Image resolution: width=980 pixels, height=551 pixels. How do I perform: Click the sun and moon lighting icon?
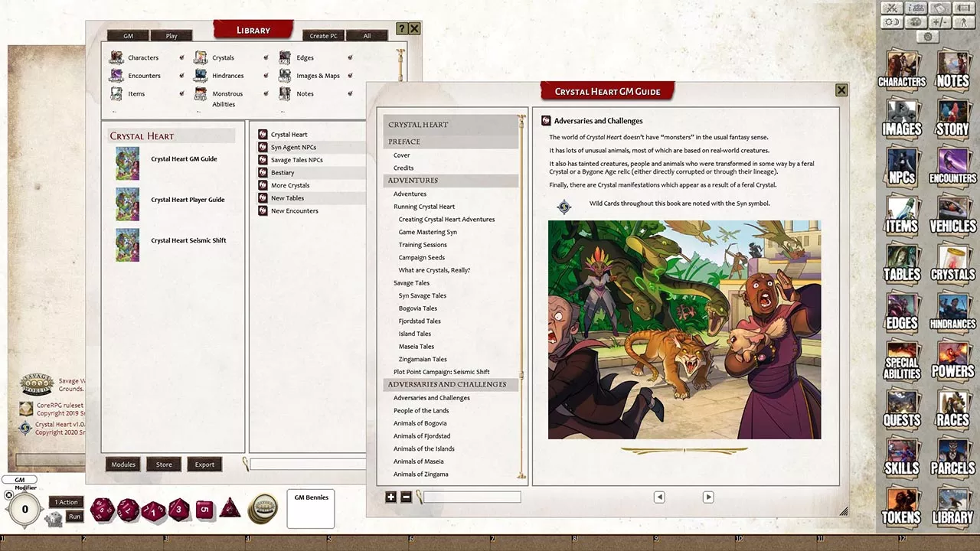pos(891,22)
